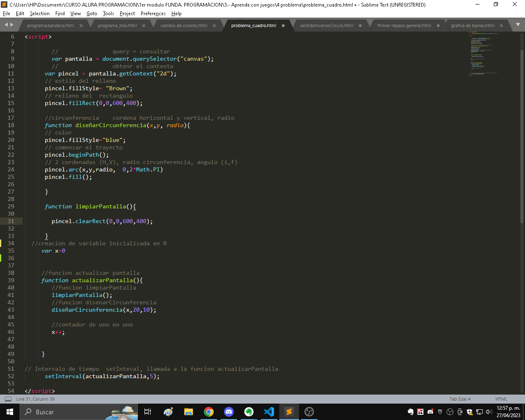The height and width of the screenshot is (420, 525).
Task: Open Discord from the taskbar
Action: (229, 412)
